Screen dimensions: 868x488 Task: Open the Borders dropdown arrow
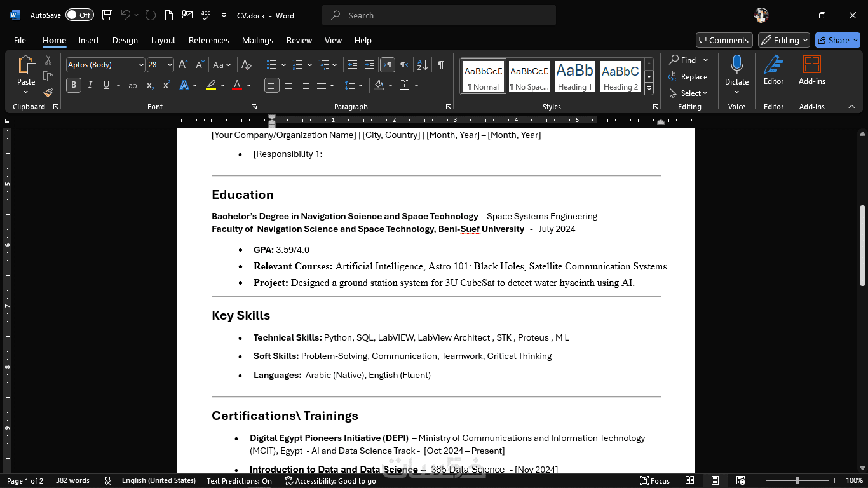click(417, 85)
